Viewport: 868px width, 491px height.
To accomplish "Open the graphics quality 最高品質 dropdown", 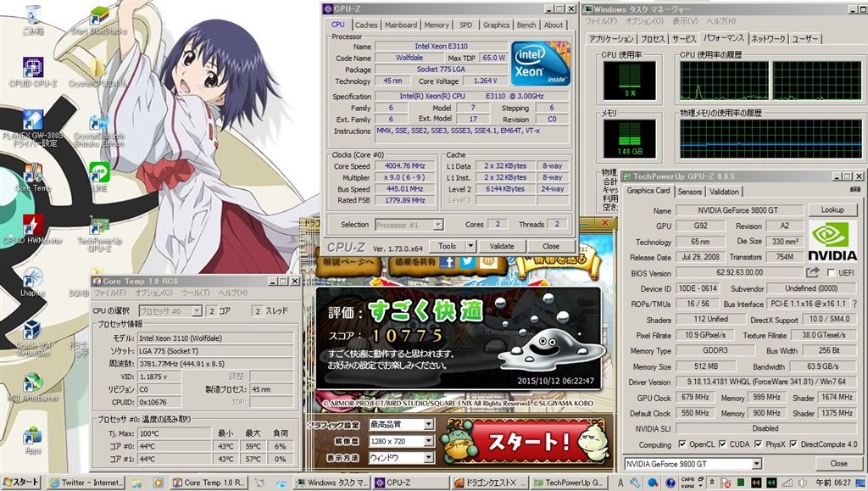I will coord(428,425).
